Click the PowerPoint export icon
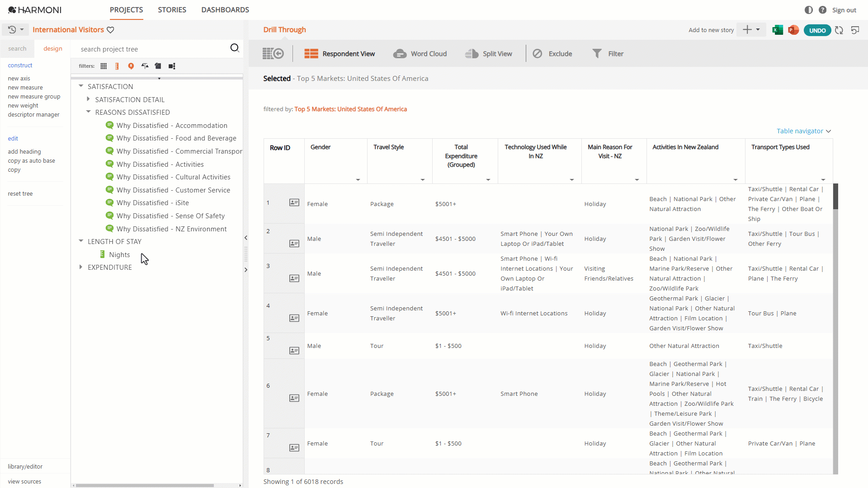The width and height of the screenshot is (868, 488). tap(793, 30)
